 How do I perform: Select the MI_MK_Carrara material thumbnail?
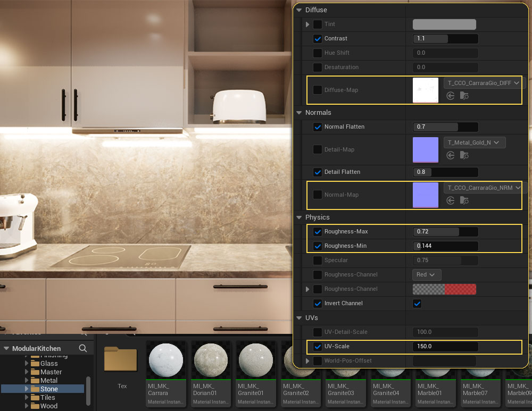(x=165, y=360)
